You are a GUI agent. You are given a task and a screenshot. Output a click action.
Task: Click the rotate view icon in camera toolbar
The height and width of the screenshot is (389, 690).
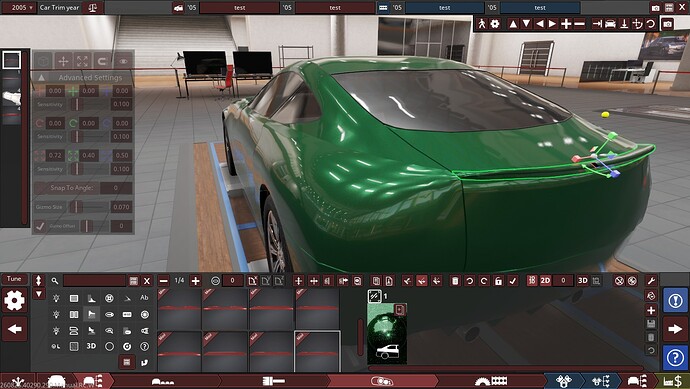pos(650,24)
